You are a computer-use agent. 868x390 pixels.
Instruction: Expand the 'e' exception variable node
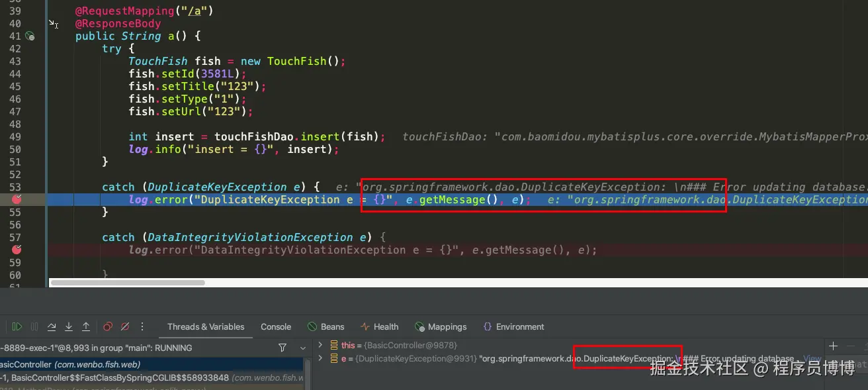(x=320, y=358)
